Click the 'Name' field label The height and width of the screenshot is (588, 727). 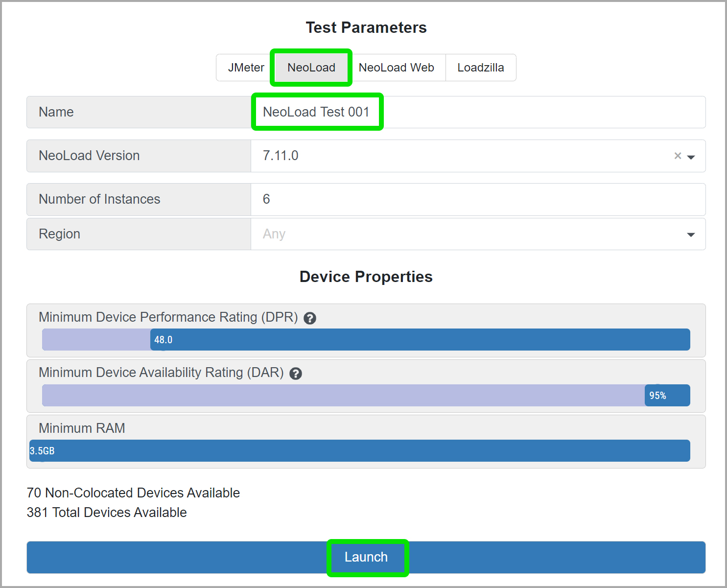56,112
